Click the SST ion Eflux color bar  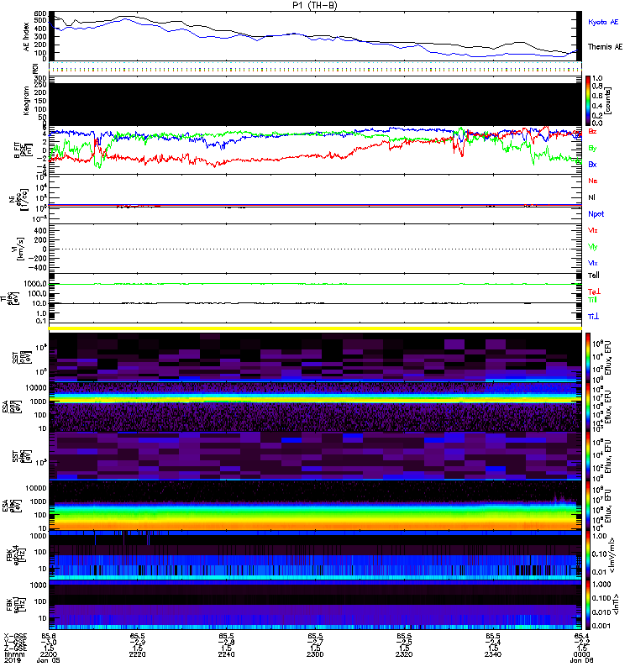click(587, 357)
